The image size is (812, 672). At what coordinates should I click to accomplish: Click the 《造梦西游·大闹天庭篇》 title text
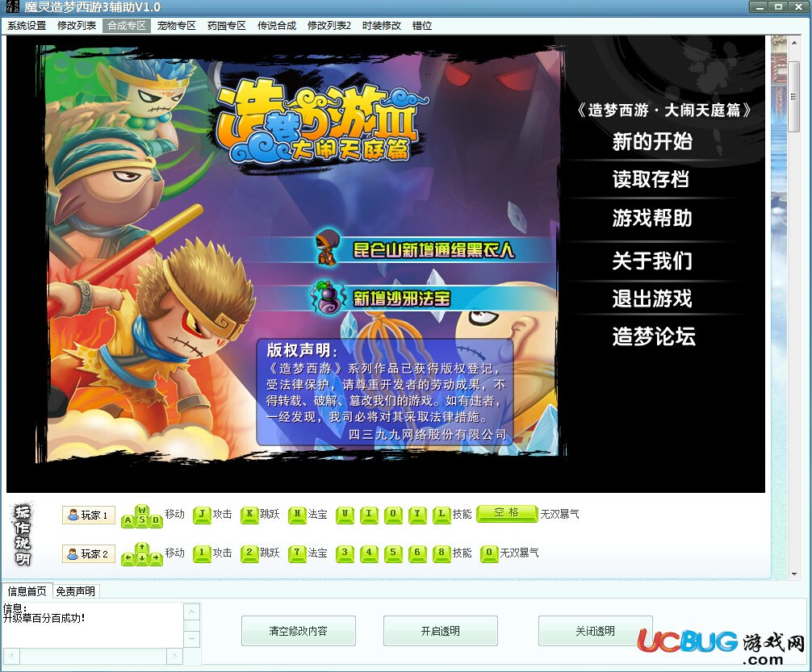[x=664, y=110]
